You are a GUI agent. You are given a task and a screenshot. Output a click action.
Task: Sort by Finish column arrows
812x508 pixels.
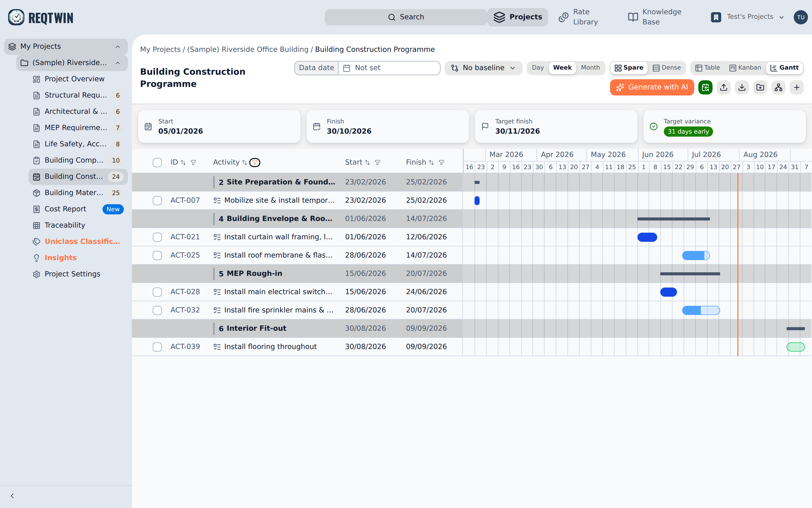[431, 163]
